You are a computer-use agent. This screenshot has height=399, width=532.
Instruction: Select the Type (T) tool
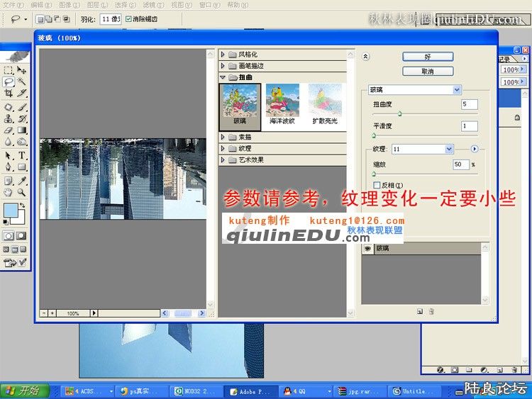22,155
